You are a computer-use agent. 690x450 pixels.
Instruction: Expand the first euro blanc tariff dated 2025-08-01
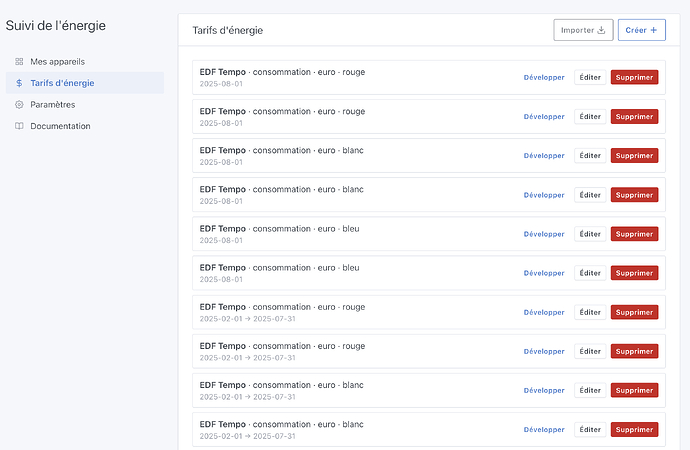(x=544, y=156)
